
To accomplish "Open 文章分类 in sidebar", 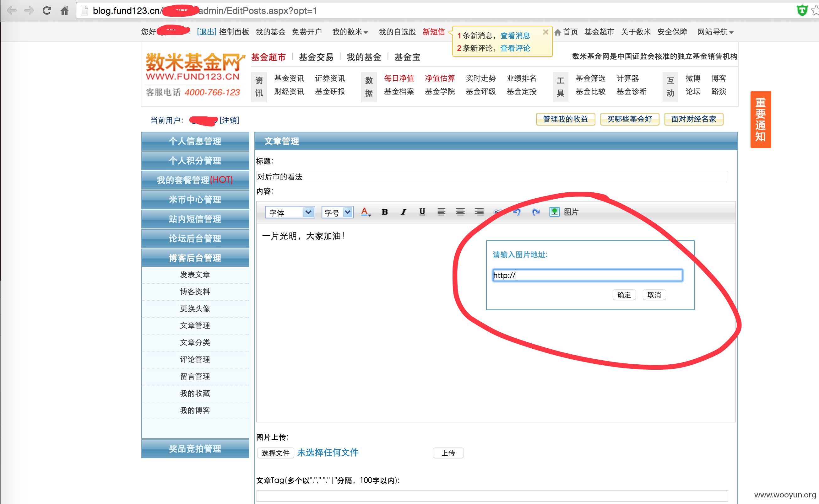I will [195, 342].
